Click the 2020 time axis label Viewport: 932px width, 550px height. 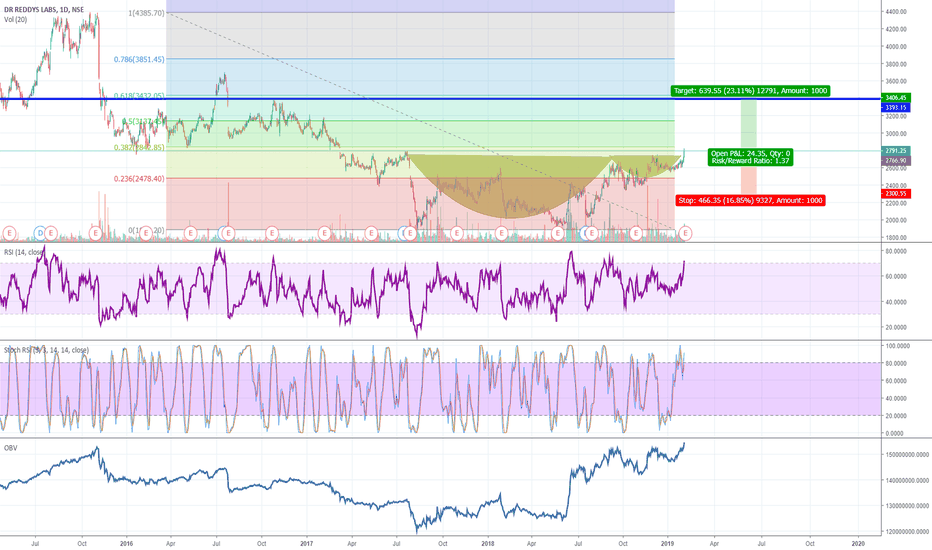[x=858, y=543]
